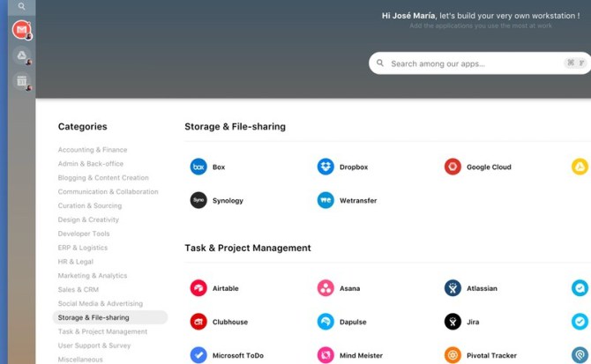This screenshot has width=591, height=364.
Task: Select the Curation & Sourcing category
Action: point(90,205)
